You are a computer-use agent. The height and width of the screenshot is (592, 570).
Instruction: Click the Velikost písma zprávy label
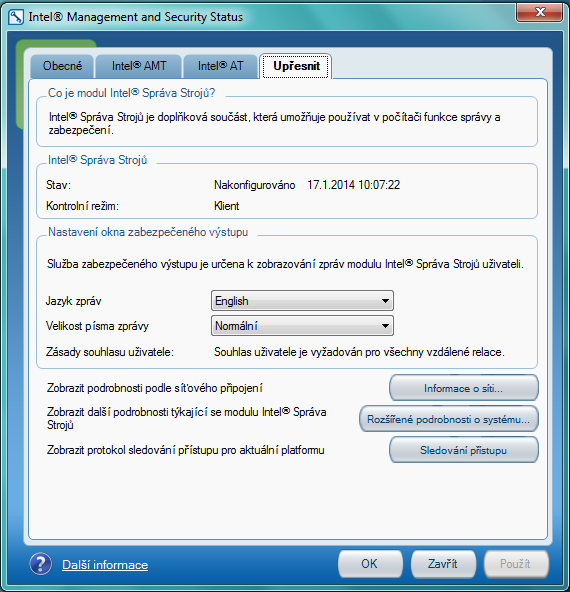(x=97, y=326)
